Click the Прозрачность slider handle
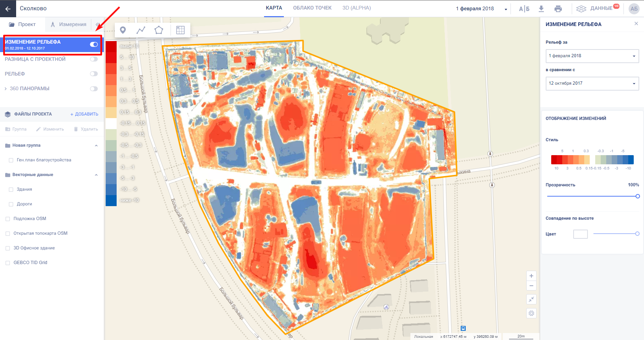644x340 pixels. pyautogui.click(x=638, y=196)
